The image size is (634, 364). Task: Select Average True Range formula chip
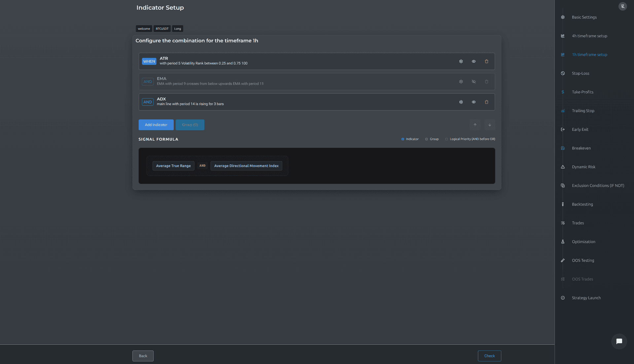coord(173,166)
